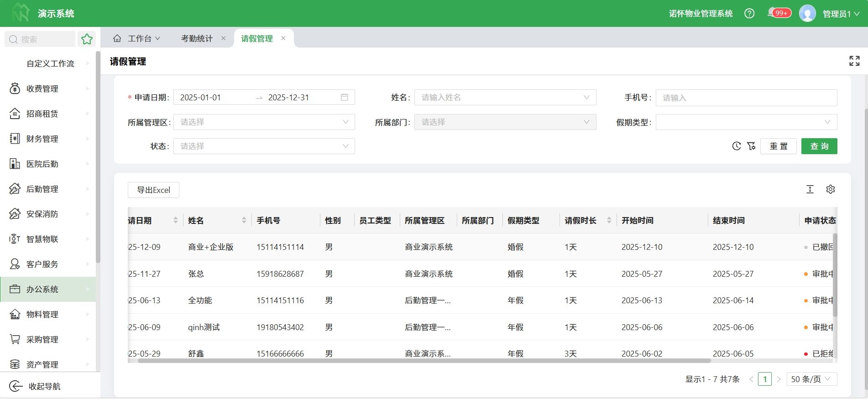Click the favorites star icon beside search
Viewport: 868px width, 399px height.
(x=87, y=39)
